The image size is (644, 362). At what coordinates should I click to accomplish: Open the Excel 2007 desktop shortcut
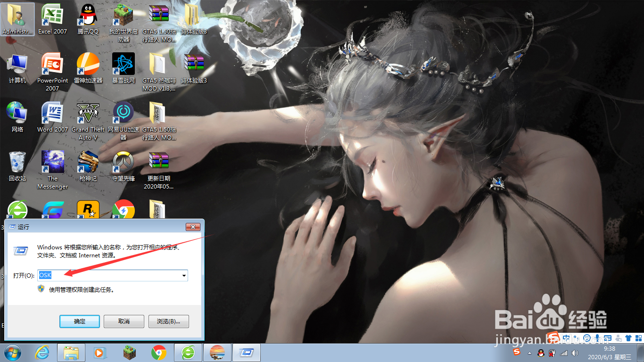point(52,20)
